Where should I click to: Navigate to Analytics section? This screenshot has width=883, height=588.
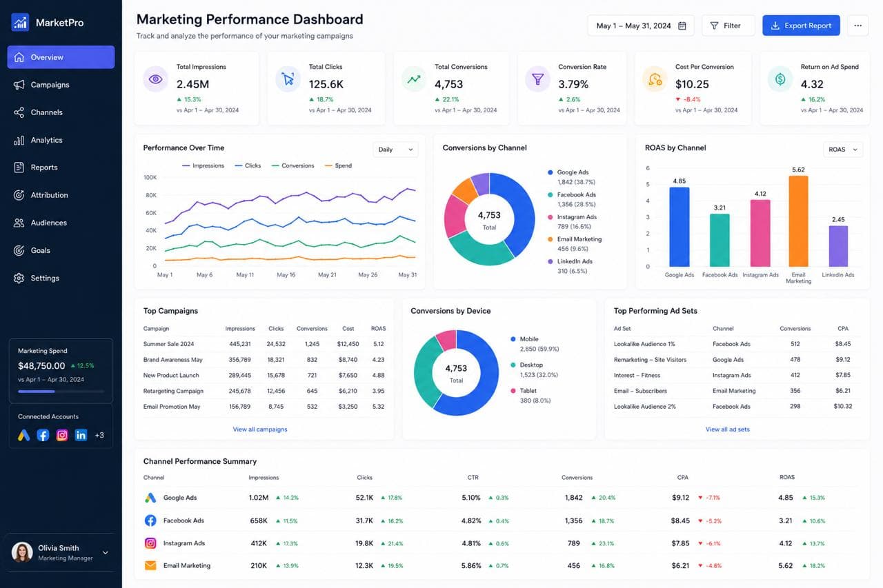pos(61,140)
